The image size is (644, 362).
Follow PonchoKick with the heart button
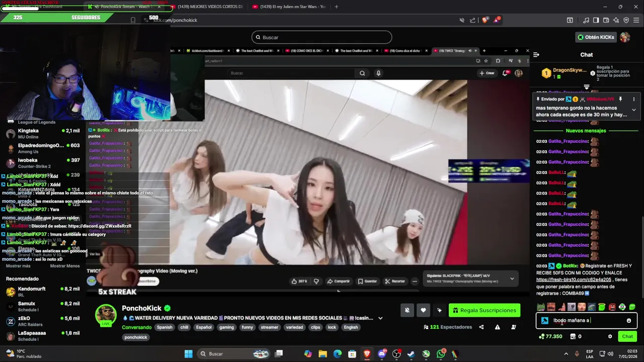click(x=423, y=310)
